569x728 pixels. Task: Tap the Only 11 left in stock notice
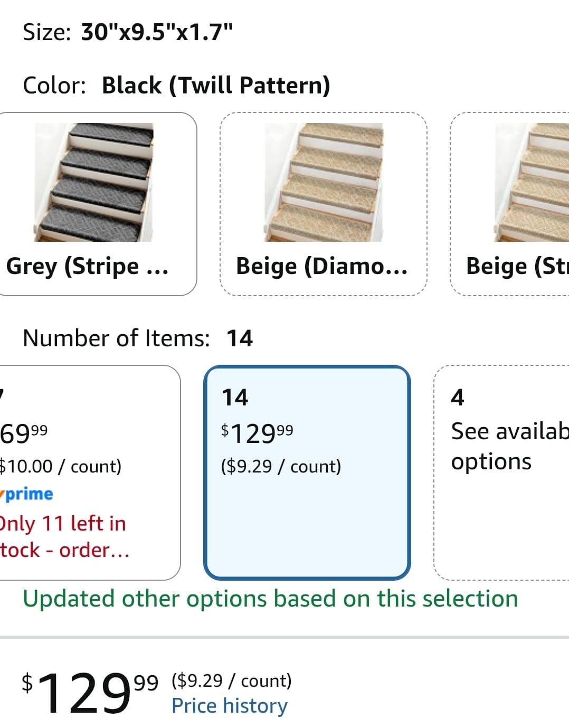64,536
